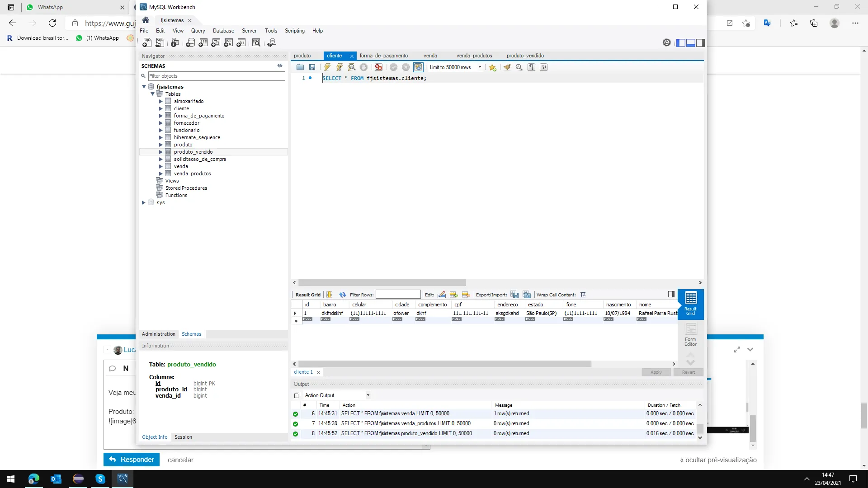868x488 pixels.
Task: Export recordset to external file icon
Action: (514, 295)
